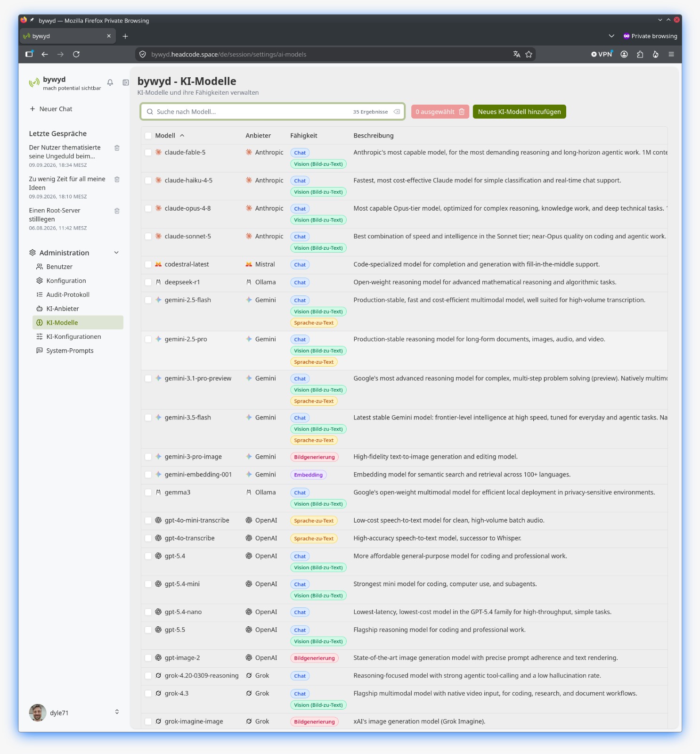Delete the 'Der Nutzer thematisierte' conversation
This screenshot has height=754, width=700.
pyautogui.click(x=117, y=148)
